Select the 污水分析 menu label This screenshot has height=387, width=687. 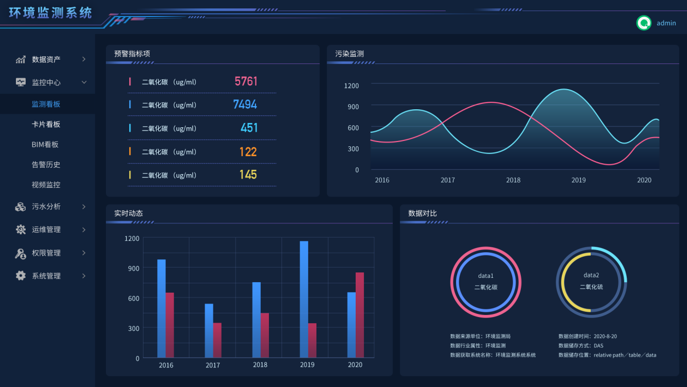pos(46,206)
